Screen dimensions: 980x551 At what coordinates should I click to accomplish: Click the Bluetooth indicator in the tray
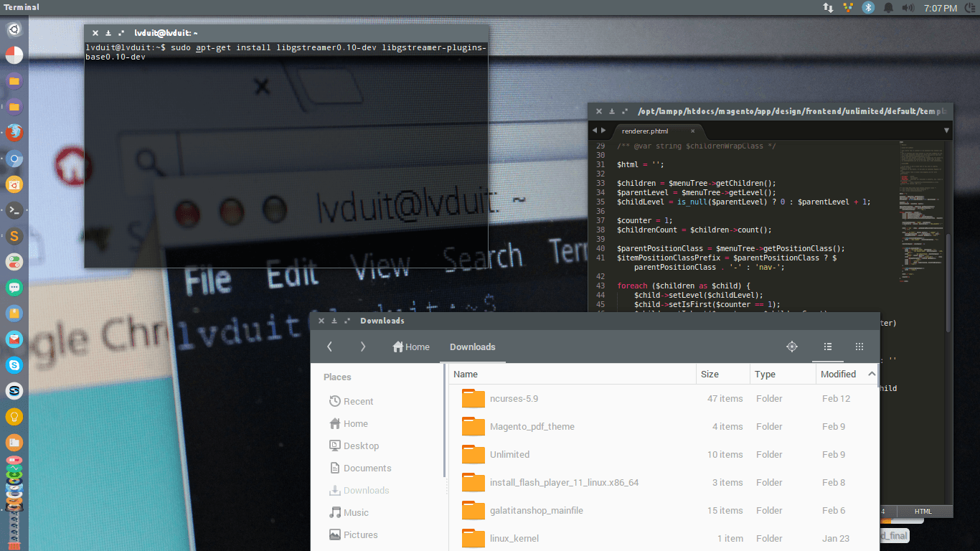[869, 7]
